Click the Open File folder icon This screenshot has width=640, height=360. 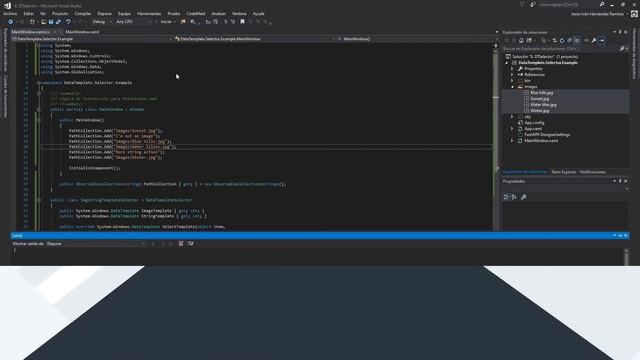43,22
